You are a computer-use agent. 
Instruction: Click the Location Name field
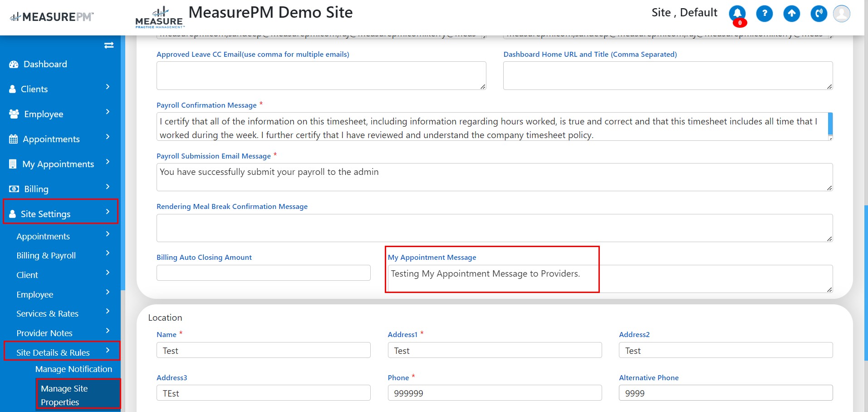[264, 350]
